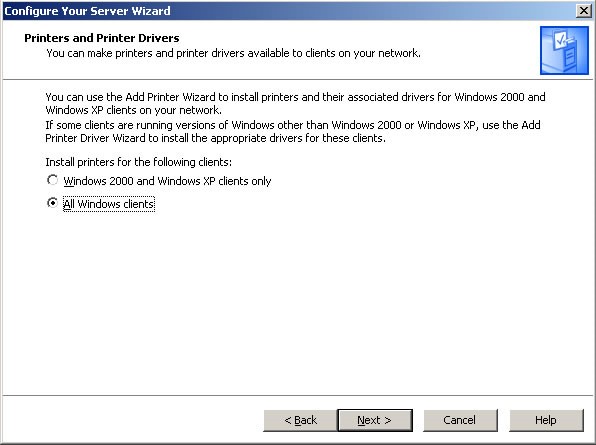596x445 pixels.
Task: Click the separator line above the buttons
Action: [298, 396]
